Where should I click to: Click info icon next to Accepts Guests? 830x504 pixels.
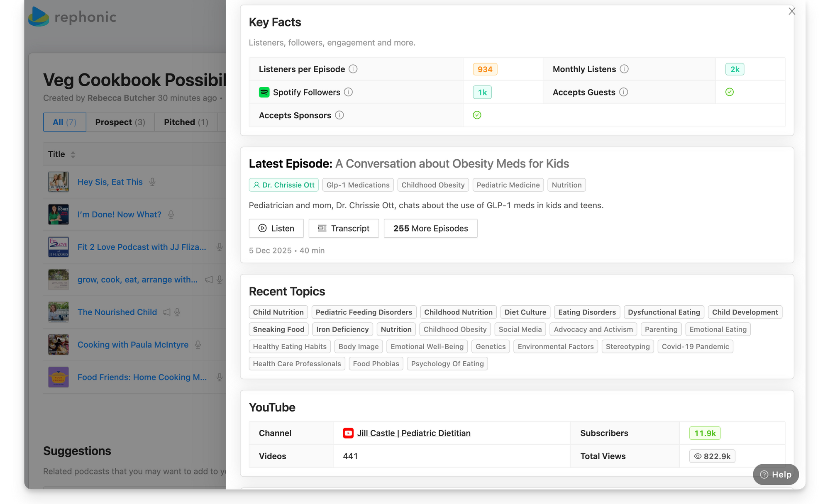pyautogui.click(x=623, y=92)
